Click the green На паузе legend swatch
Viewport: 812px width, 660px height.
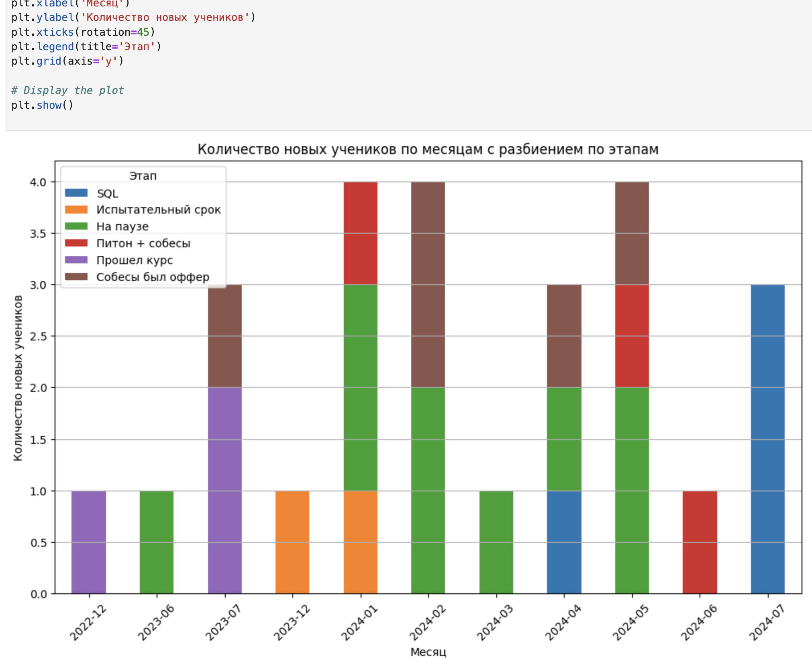[76, 226]
